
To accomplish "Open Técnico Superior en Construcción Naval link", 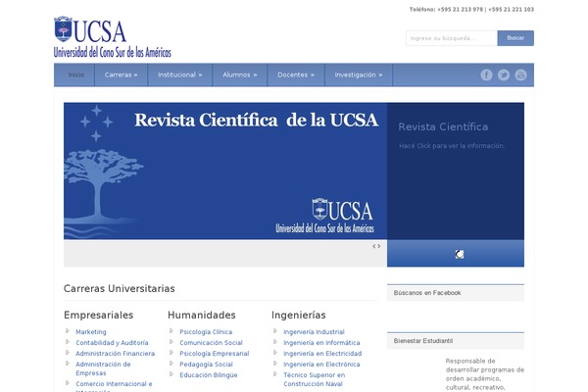I will [315, 379].
